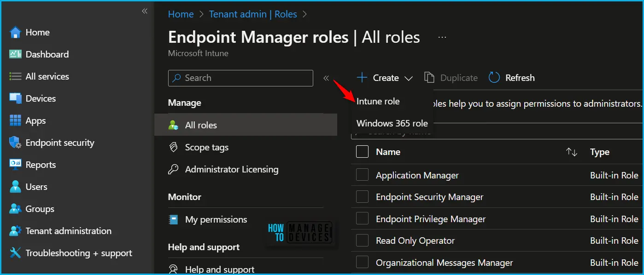Expand the Create dropdown arrow
Image resolution: width=644 pixels, height=275 pixels.
click(408, 78)
